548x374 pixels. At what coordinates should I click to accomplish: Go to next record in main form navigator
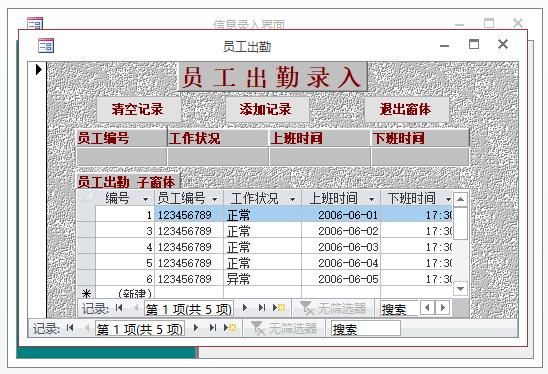(x=196, y=328)
